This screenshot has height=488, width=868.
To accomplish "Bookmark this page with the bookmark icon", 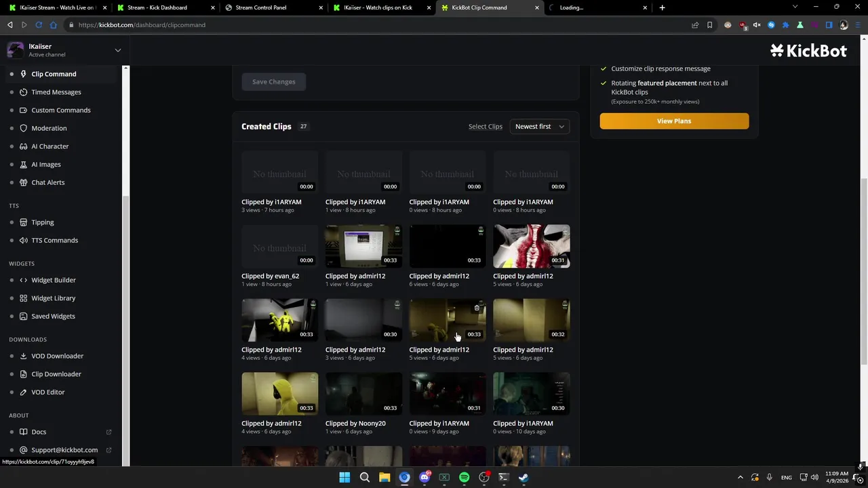I will tap(709, 25).
